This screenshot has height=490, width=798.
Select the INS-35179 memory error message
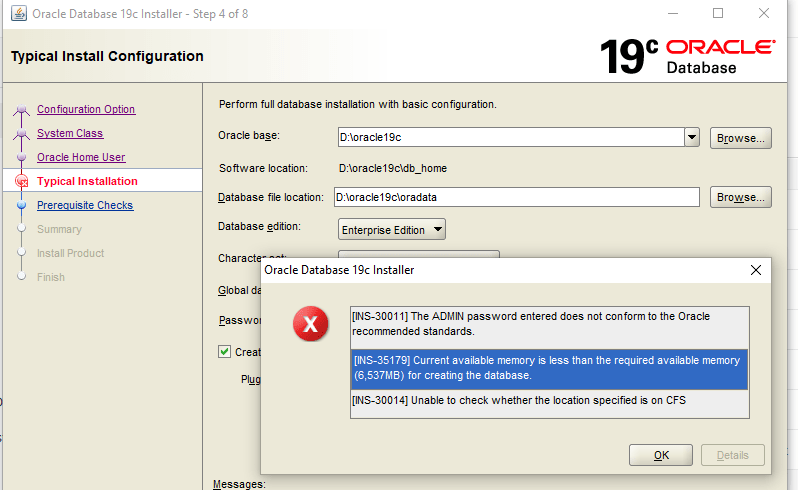coord(548,369)
